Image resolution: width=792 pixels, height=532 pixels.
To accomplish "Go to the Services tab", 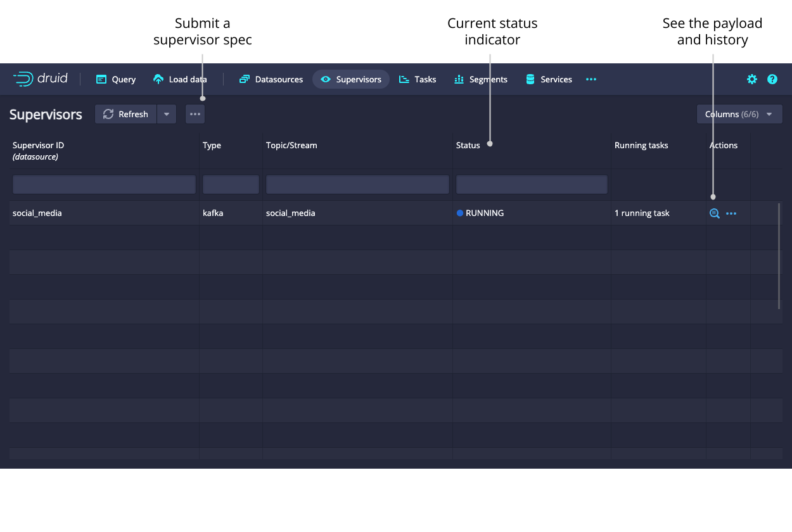I will (x=549, y=79).
